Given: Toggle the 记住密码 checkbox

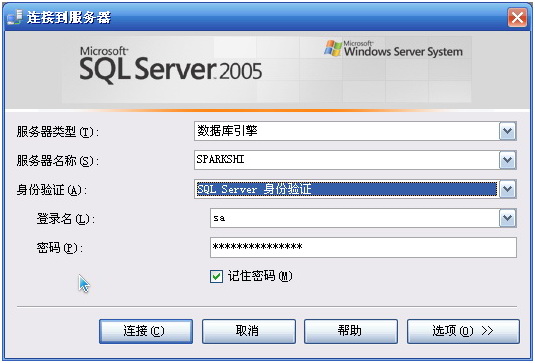Looking at the screenshot, I should [216, 276].
